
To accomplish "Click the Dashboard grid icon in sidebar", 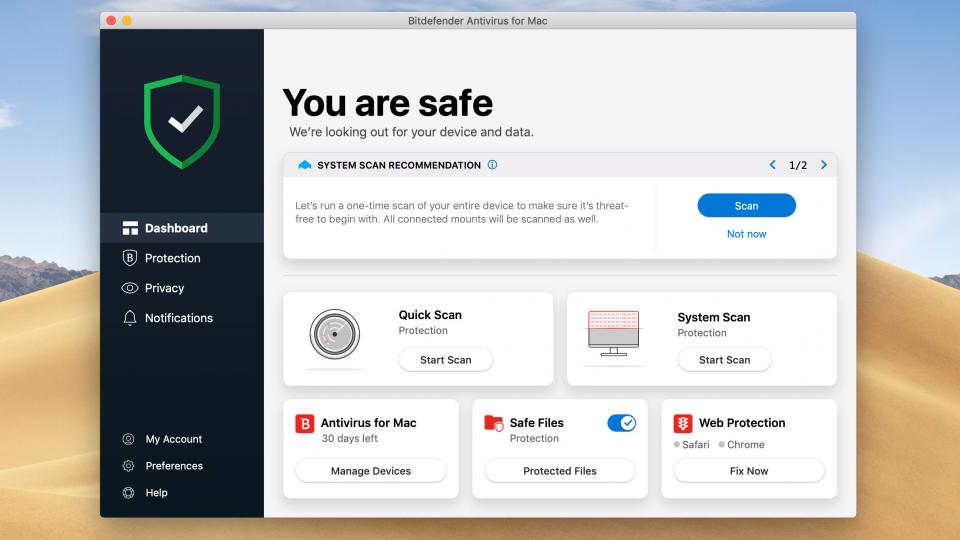I will 130,228.
